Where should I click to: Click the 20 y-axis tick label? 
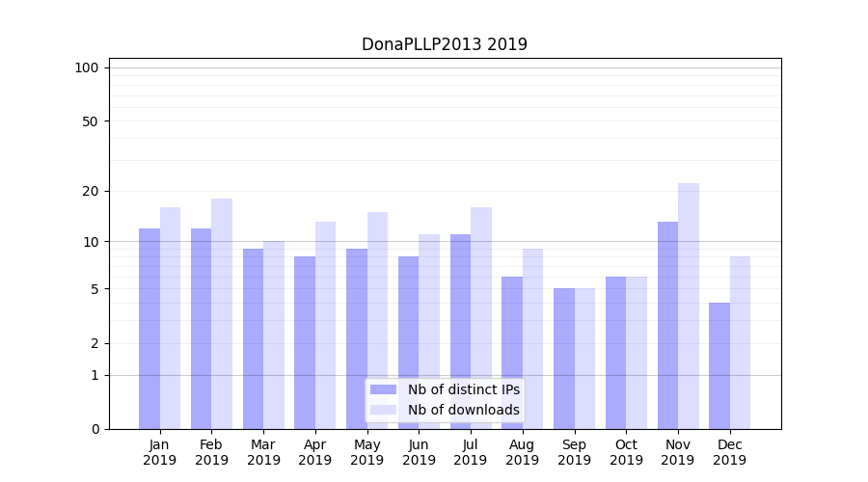point(90,191)
